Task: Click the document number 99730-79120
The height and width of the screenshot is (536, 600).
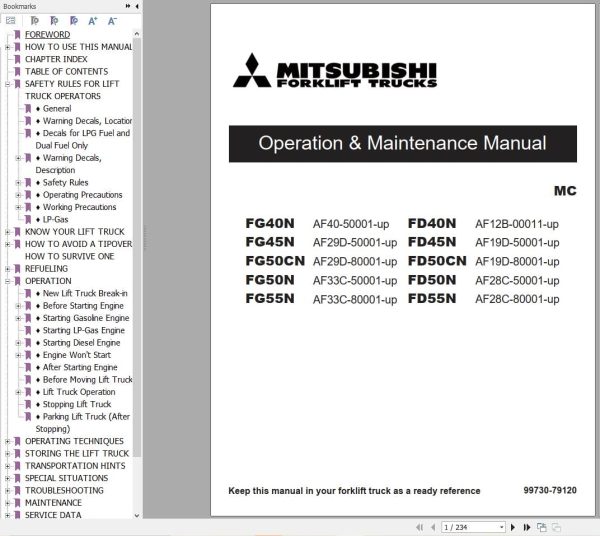Action: coord(550,490)
